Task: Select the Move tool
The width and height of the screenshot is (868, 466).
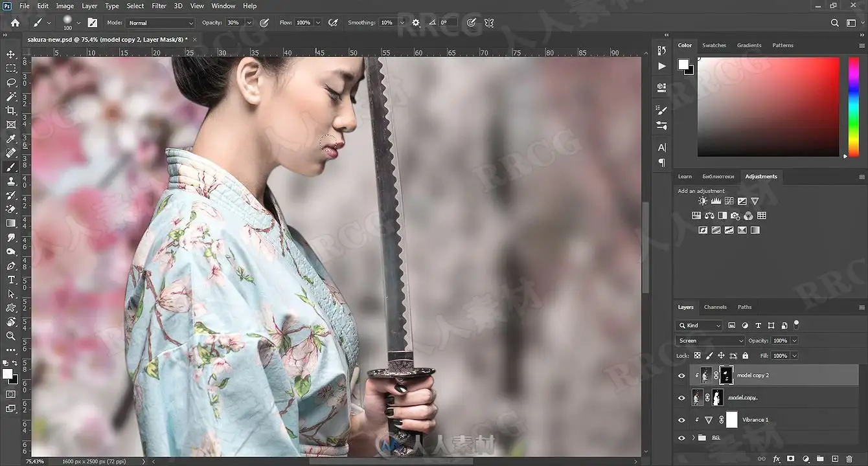Action: coord(11,54)
